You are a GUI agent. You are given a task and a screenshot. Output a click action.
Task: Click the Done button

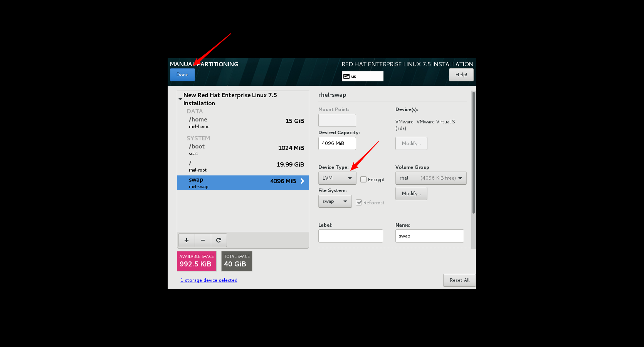182,75
